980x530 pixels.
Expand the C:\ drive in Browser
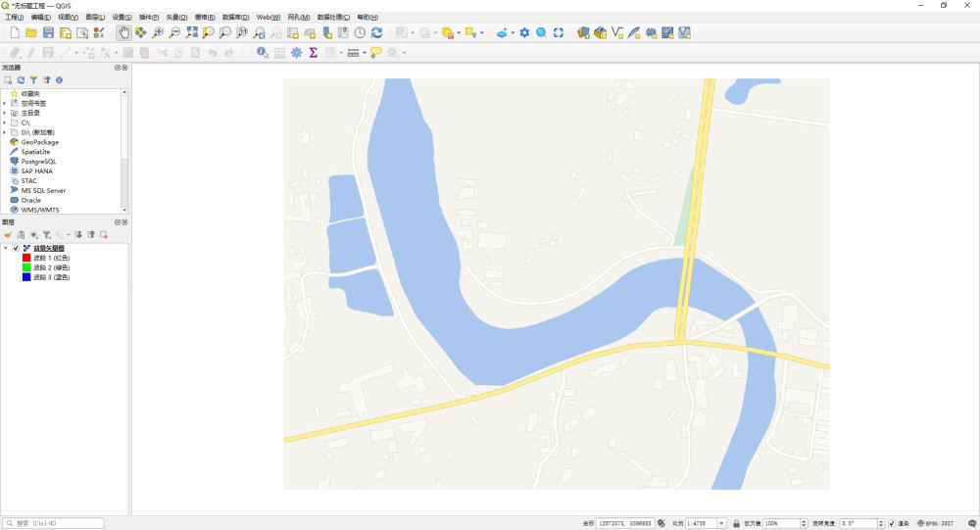click(x=4, y=122)
